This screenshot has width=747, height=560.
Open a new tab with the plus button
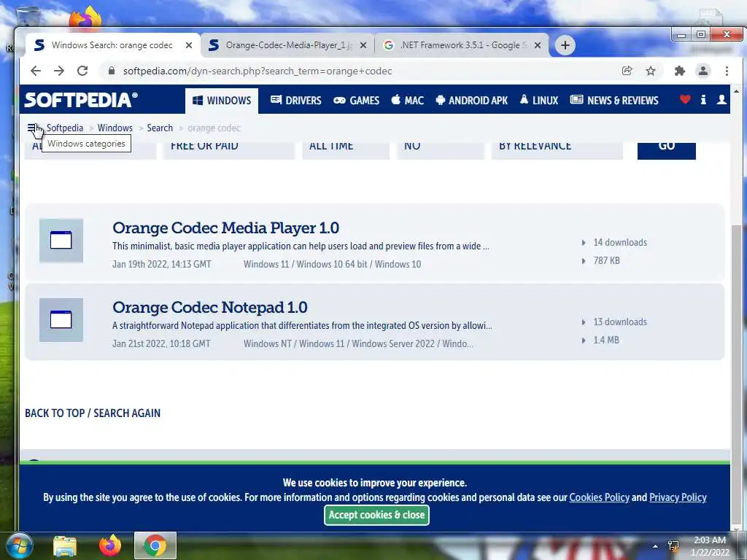tap(565, 45)
